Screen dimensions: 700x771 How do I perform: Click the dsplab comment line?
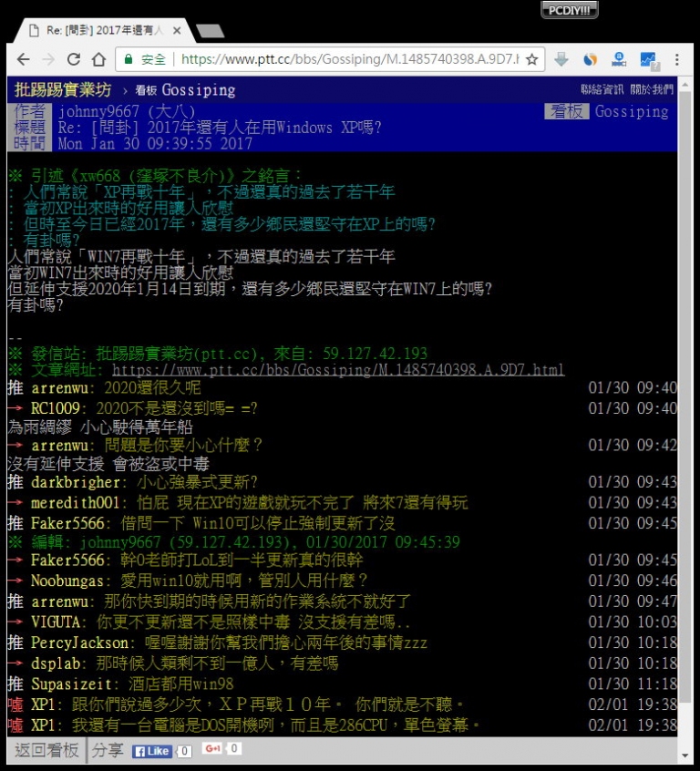(x=343, y=663)
